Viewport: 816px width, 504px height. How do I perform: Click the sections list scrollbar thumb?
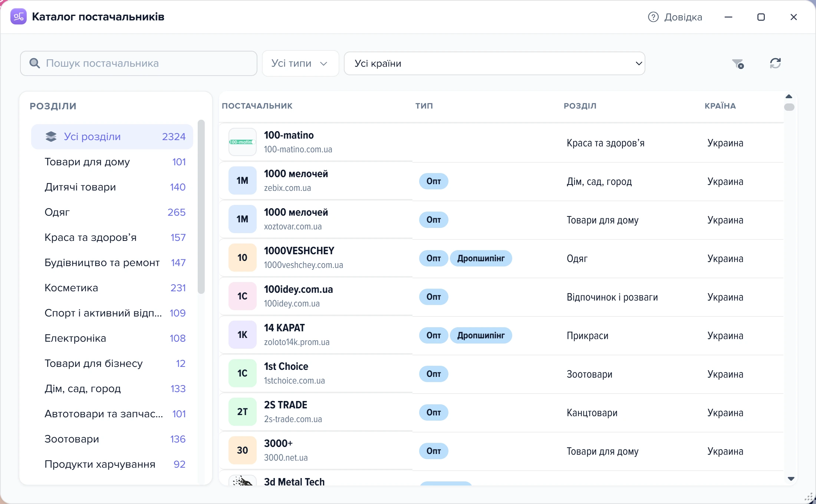(201, 207)
